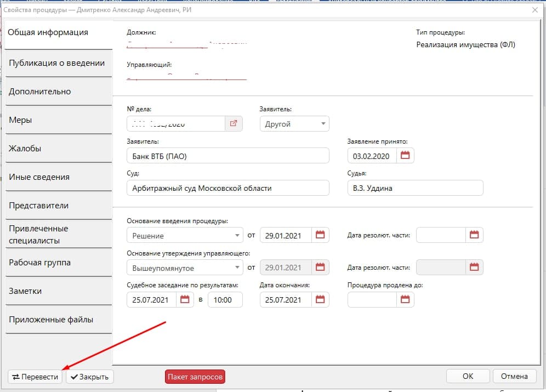
Task: Open calendar for Процедура продлена до
Action: tap(405, 299)
